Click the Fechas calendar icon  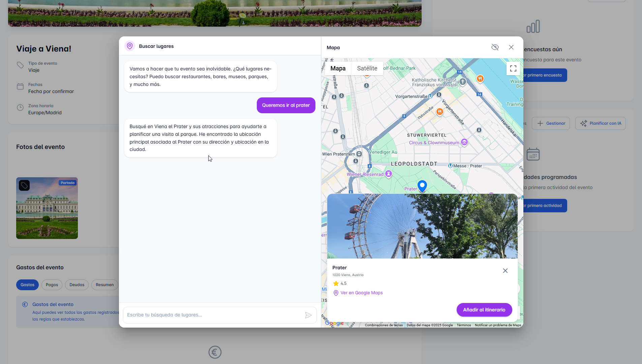[x=20, y=86]
